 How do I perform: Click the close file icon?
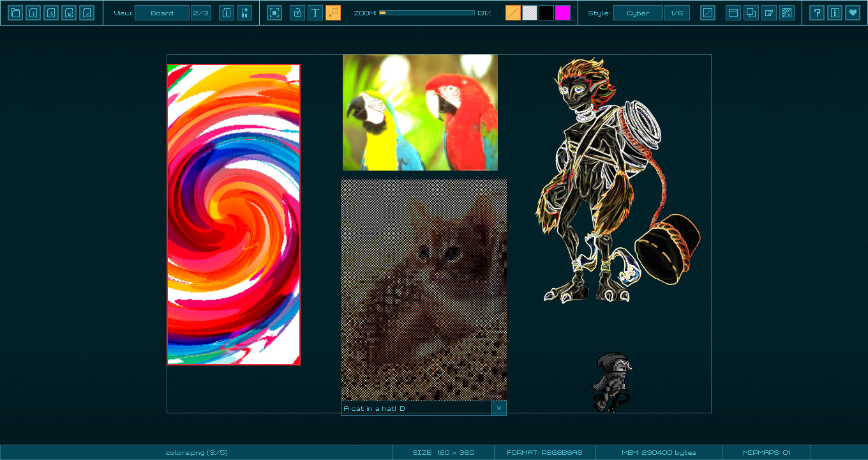pos(87,13)
